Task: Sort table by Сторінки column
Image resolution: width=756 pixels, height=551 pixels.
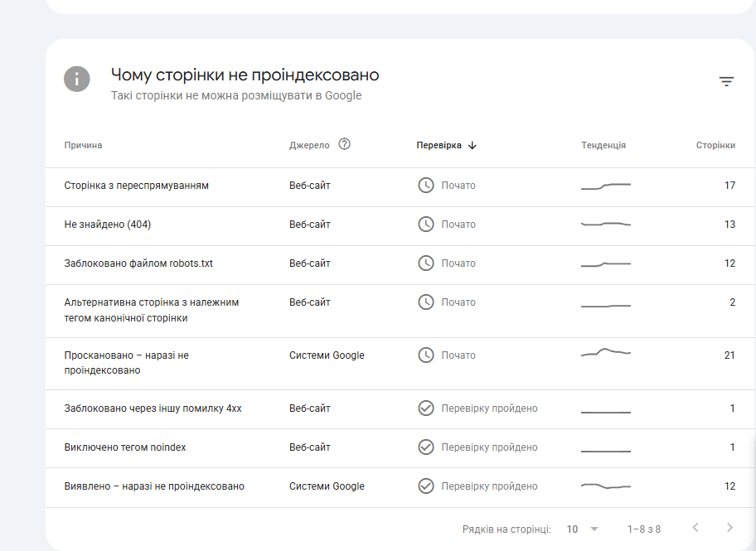Action: [x=715, y=145]
